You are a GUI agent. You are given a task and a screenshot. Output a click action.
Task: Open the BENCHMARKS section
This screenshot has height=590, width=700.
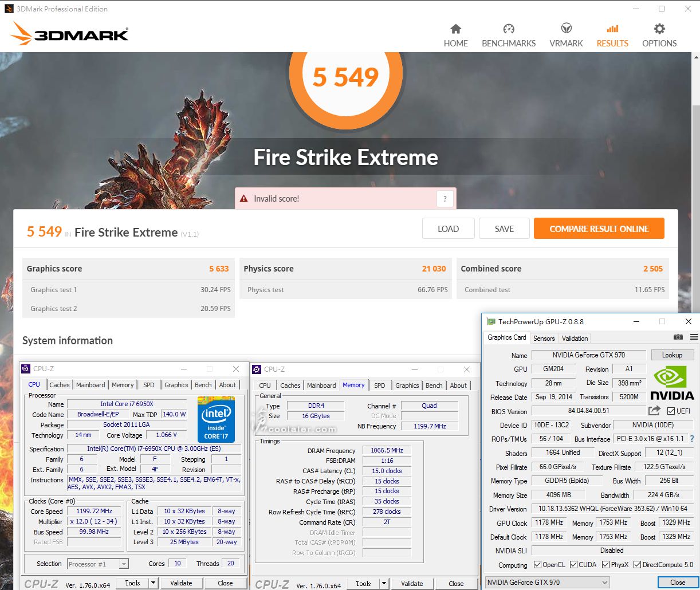coord(509,36)
